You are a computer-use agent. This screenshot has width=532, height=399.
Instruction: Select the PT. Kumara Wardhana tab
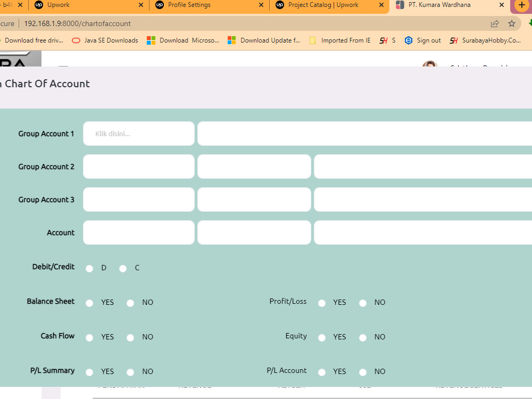(450, 5)
